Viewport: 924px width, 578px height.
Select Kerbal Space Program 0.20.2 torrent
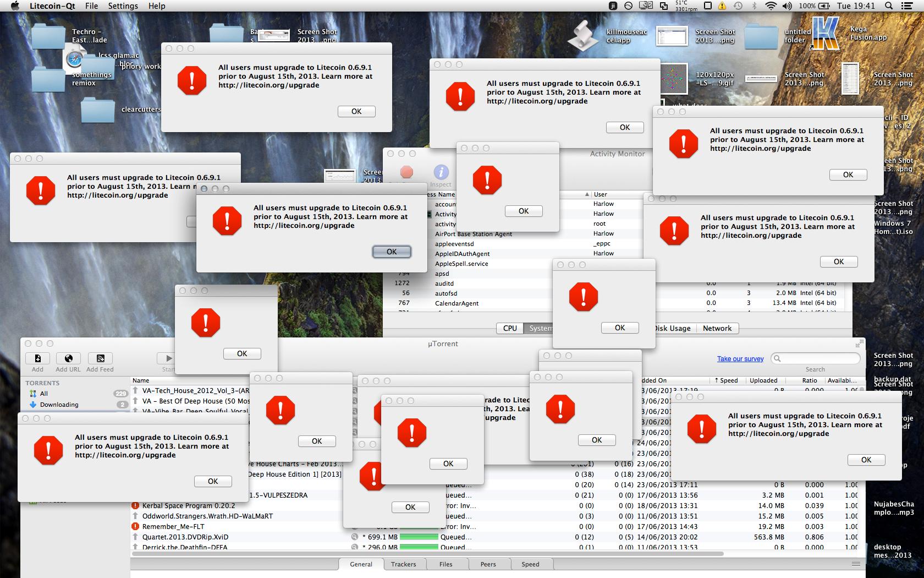point(189,505)
